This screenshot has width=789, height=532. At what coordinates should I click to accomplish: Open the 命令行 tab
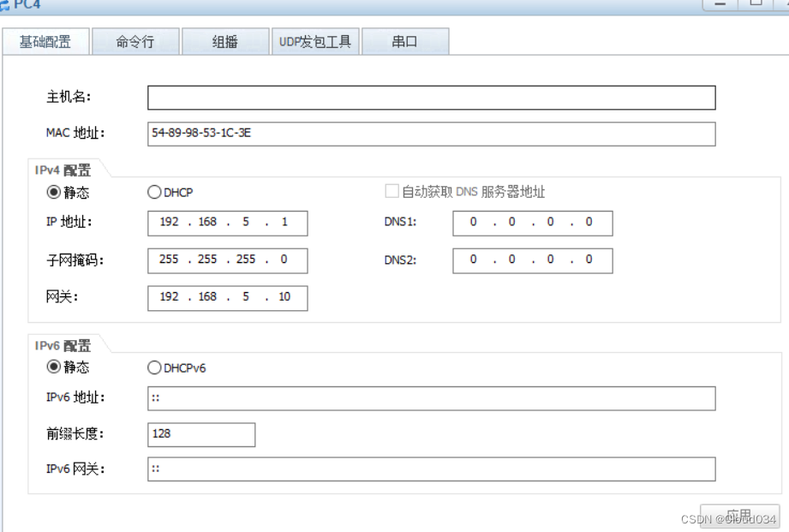point(135,41)
